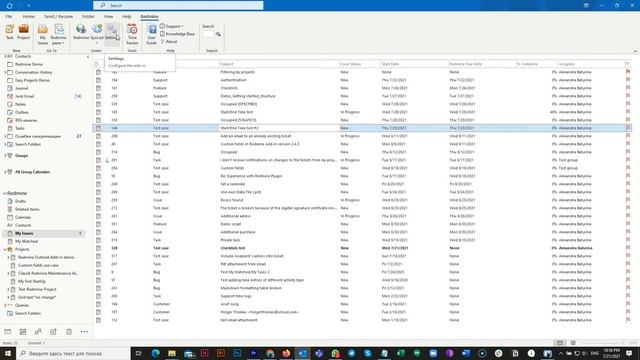The height and width of the screenshot is (360, 640).
Task: Collapse the Projects tree node
Action: (x=5, y=249)
